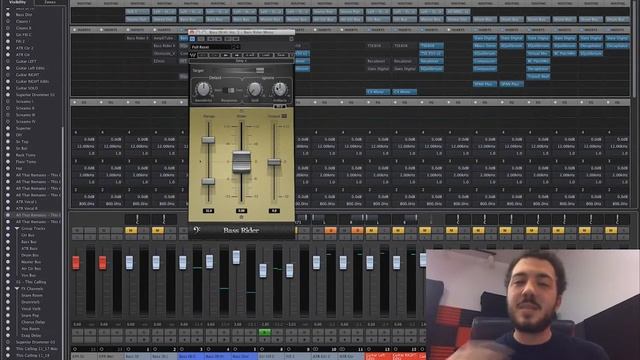Open the Setup A bar in plugin
Image resolution: width=640 pixels, height=360 pixels.
241,61
